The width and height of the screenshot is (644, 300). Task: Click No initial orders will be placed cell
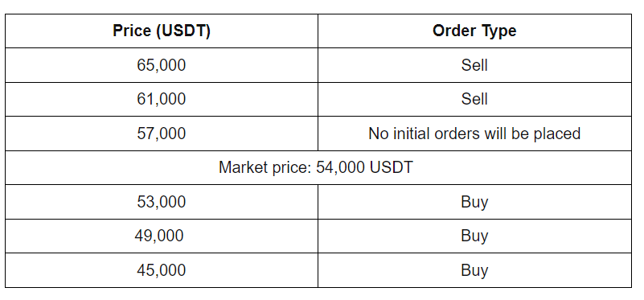click(x=474, y=134)
